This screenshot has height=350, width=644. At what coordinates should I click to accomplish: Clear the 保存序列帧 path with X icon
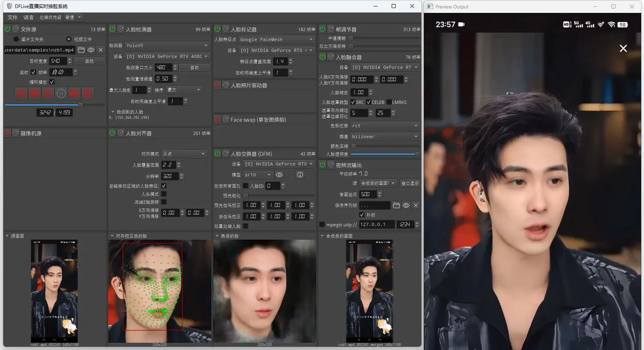[416, 205]
